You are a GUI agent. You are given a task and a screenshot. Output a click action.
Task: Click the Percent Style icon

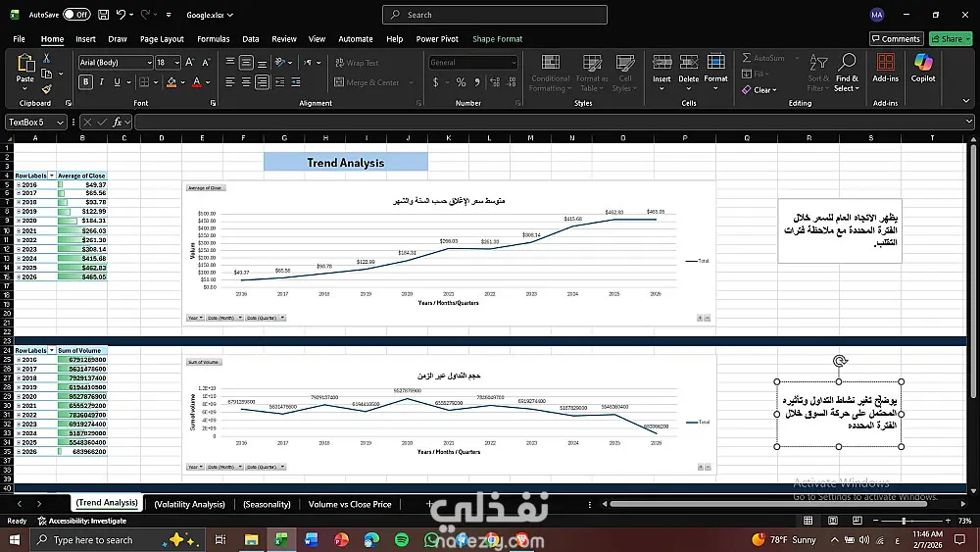[x=461, y=82]
